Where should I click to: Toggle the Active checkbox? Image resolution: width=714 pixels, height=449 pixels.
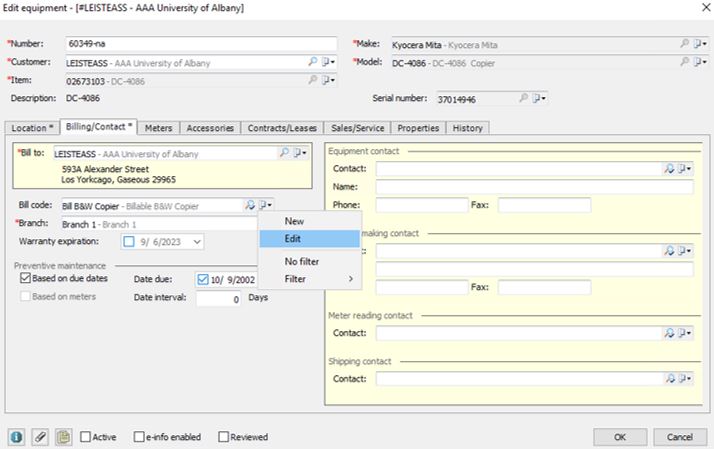[x=85, y=437]
